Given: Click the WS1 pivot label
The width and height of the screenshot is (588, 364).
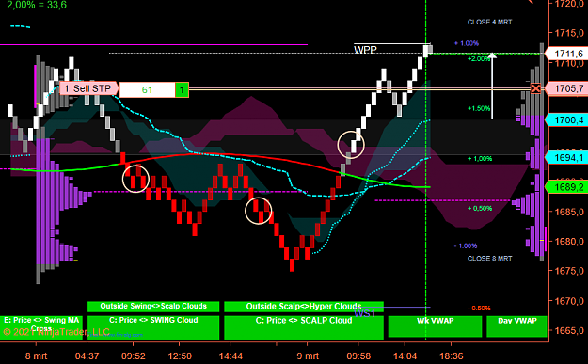Looking at the screenshot, I should click(x=364, y=313).
